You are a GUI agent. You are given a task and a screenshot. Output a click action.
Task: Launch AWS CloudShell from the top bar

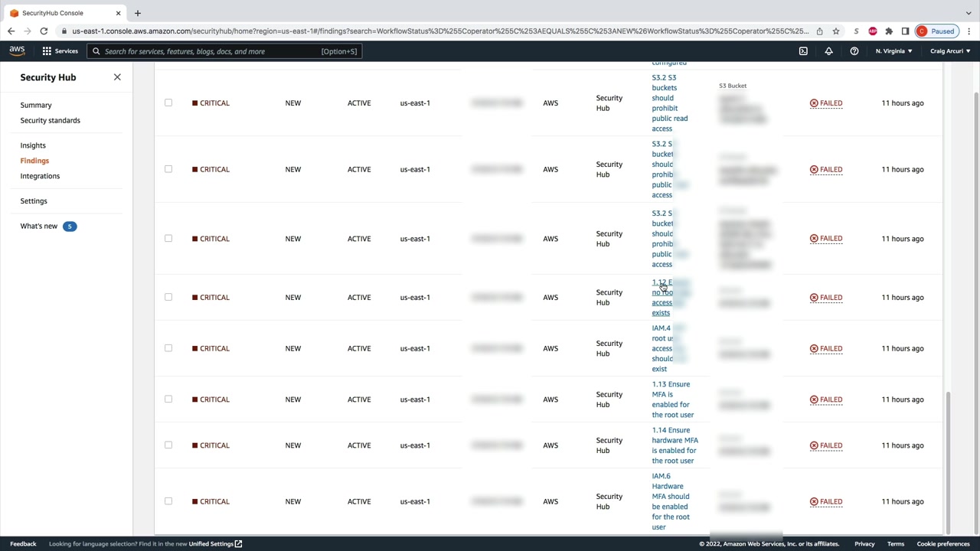click(x=803, y=51)
